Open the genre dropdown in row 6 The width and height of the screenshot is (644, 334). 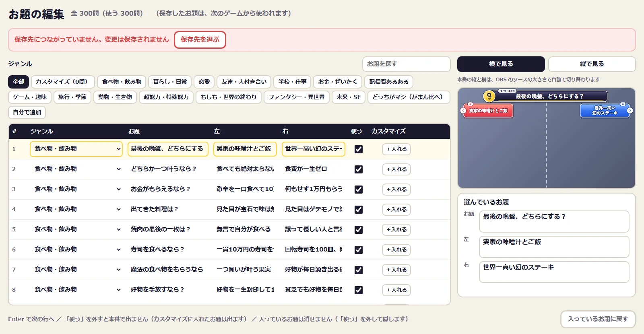pyautogui.click(x=76, y=249)
